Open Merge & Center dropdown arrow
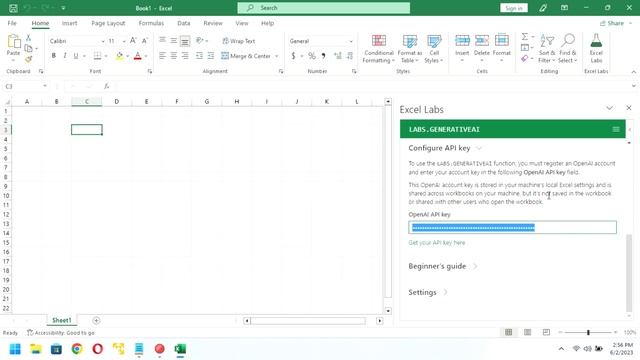The image size is (640, 360). (277, 56)
